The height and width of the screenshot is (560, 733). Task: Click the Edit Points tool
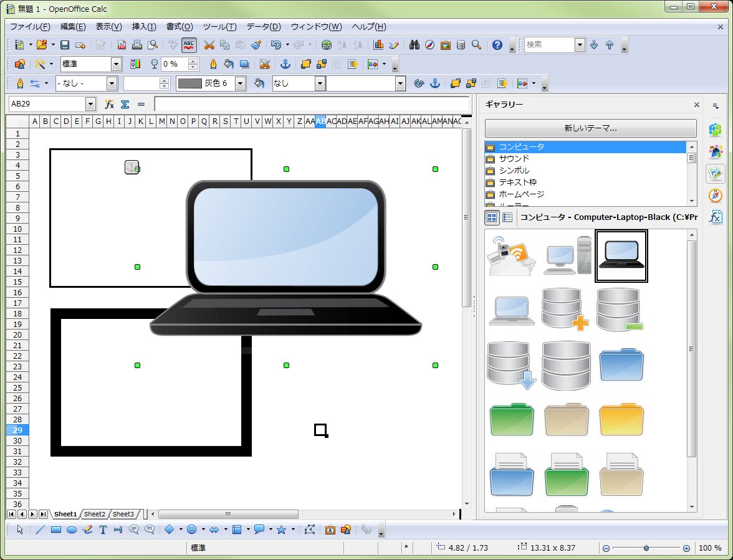click(309, 529)
